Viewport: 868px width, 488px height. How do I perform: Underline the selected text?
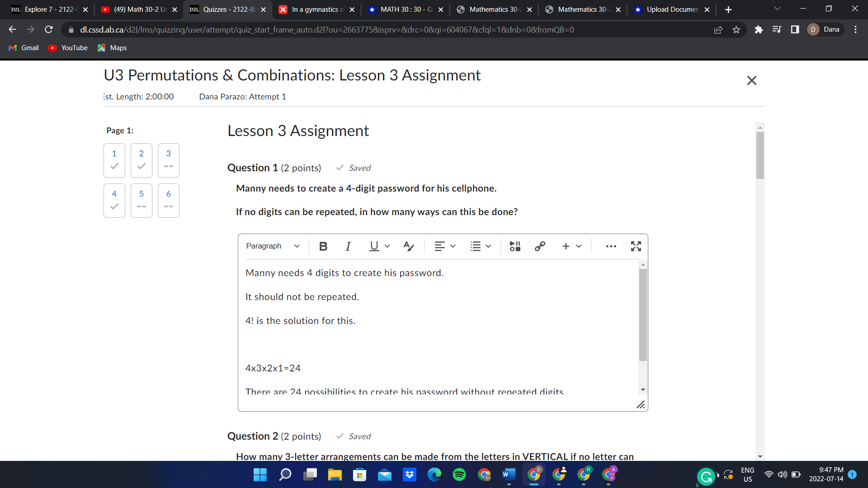(373, 246)
